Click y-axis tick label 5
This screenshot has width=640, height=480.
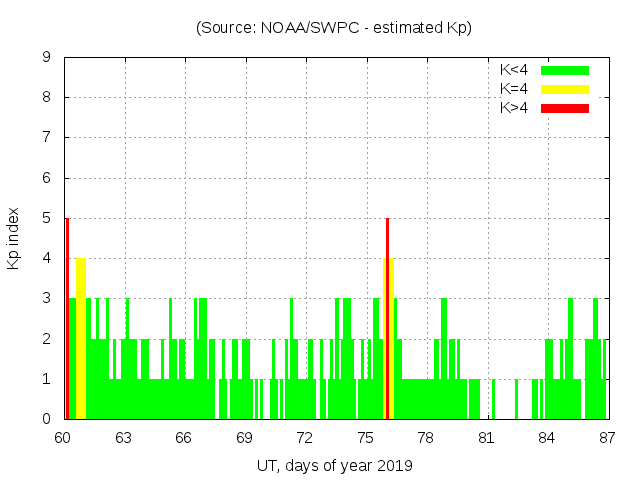coord(47,218)
